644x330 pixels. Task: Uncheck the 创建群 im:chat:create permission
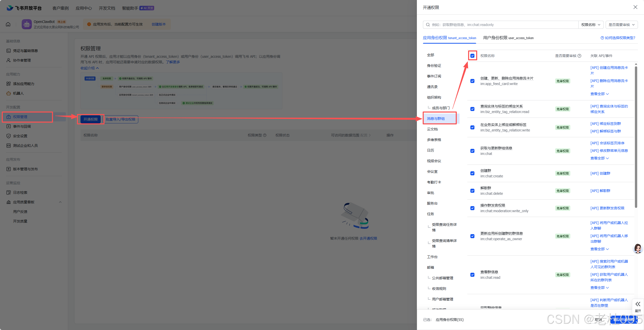pyautogui.click(x=472, y=173)
